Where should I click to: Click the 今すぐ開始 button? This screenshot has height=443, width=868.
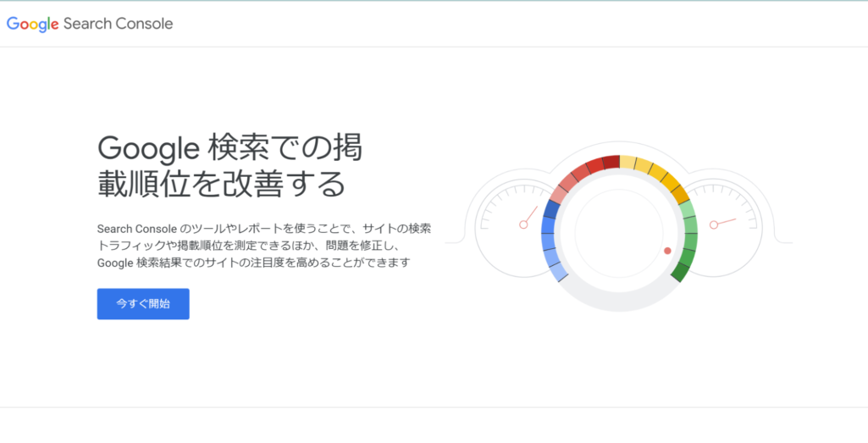click(x=143, y=304)
